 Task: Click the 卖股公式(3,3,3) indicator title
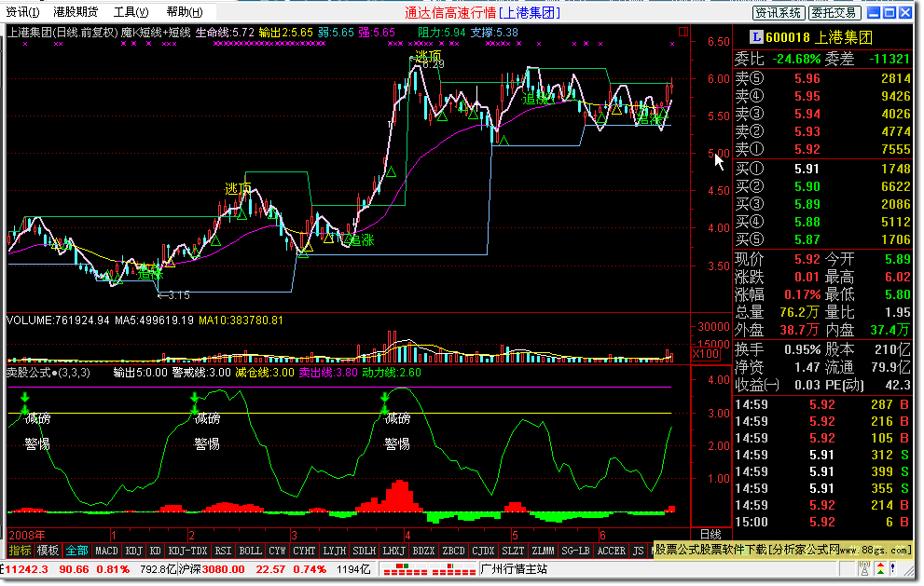pos(48,373)
